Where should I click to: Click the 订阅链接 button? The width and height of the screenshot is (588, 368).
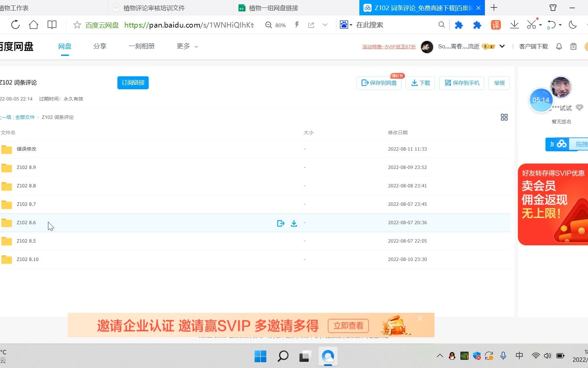[x=133, y=82]
